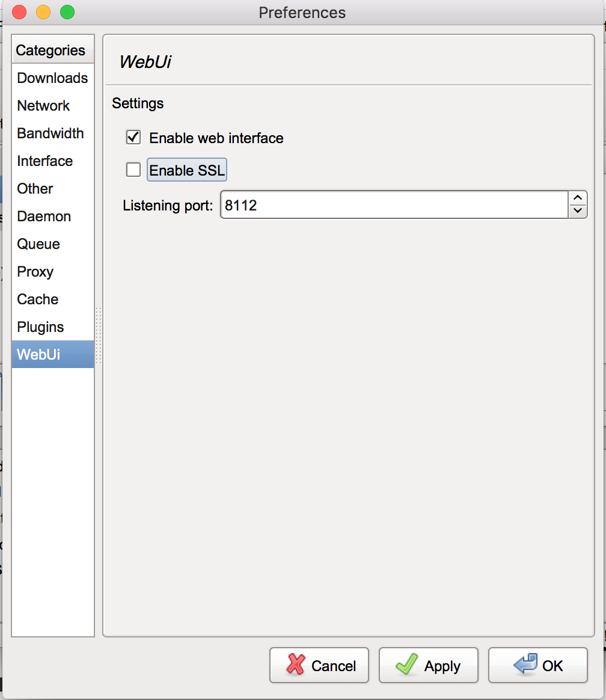Tick the Enable SSL checkbox
The width and height of the screenshot is (606, 700).
click(133, 170)
